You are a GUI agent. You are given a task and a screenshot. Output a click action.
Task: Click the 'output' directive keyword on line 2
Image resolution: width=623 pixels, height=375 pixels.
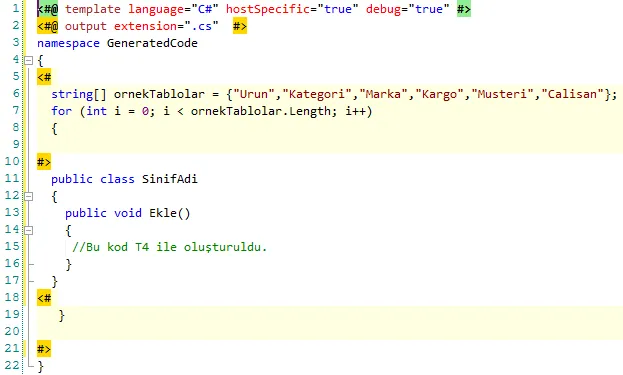point(86,26)
